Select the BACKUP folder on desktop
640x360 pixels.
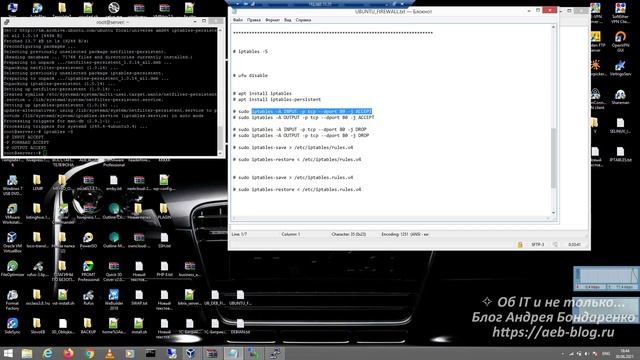88,326
